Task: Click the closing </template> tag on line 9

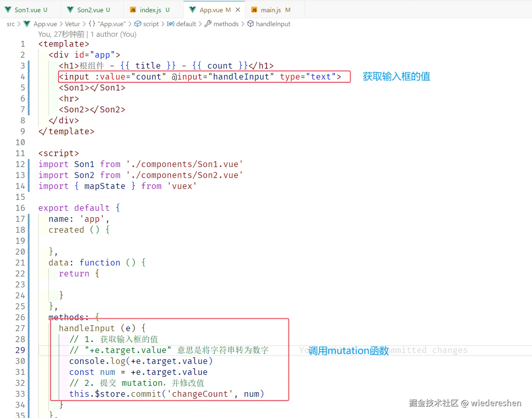Action: pos(66,132)
